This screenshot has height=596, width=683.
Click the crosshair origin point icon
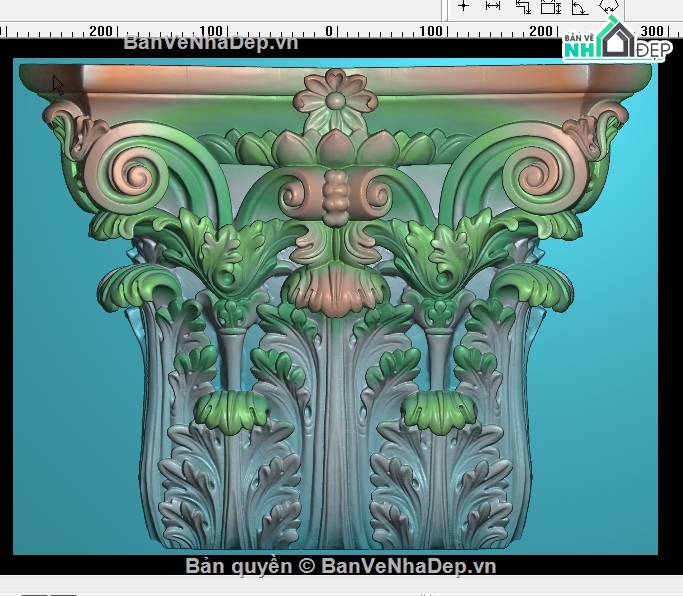(x=463, y=6)
